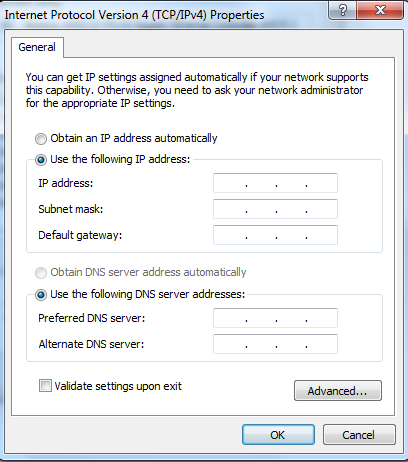Viewport: 408px width, 462px height.
Task: Confirm settings with the OK button
Action: pos(278,435)
